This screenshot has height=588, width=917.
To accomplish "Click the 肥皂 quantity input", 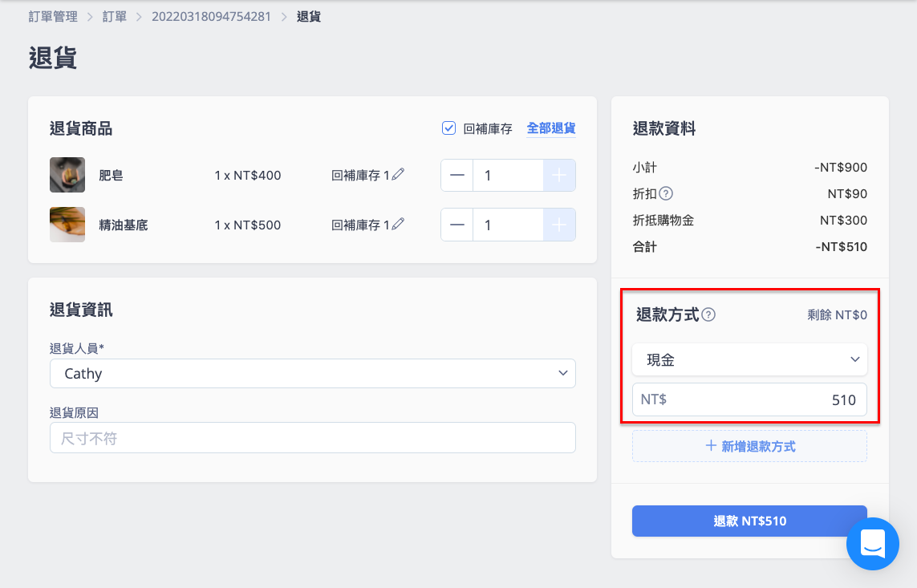I will 508,176.
